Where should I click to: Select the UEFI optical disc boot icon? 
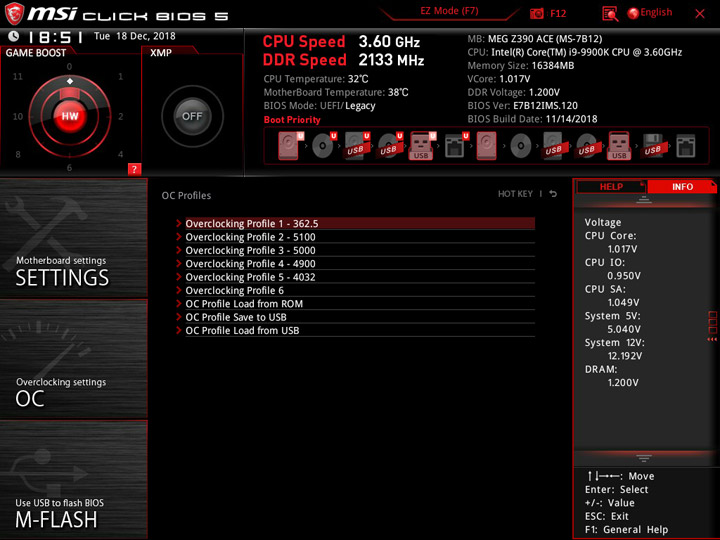pos(324,146)
